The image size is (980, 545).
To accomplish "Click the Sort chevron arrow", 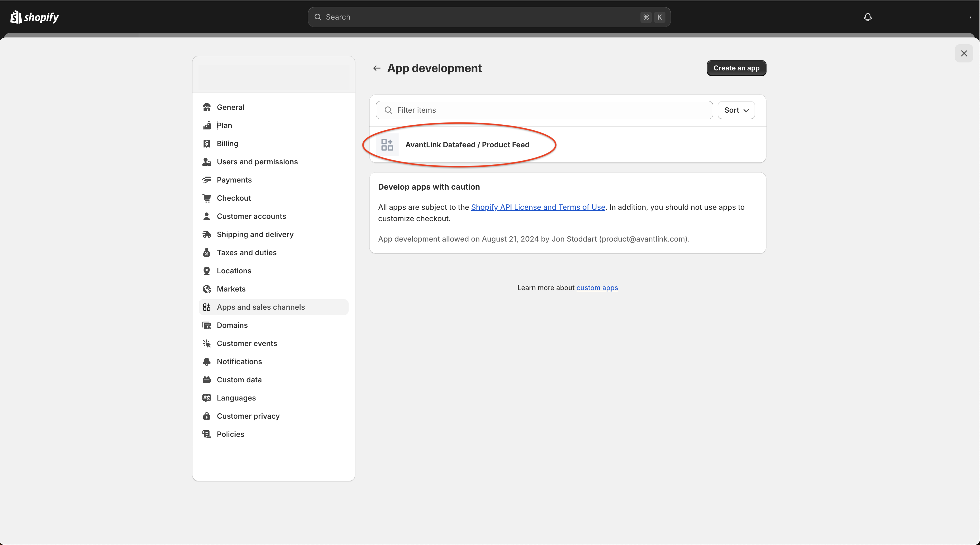I will [746, 111].
